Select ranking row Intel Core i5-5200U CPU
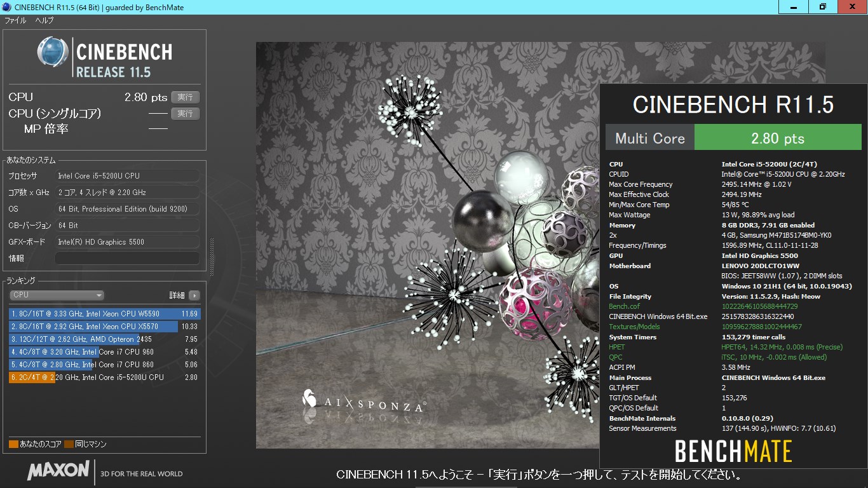 (104, 377)
